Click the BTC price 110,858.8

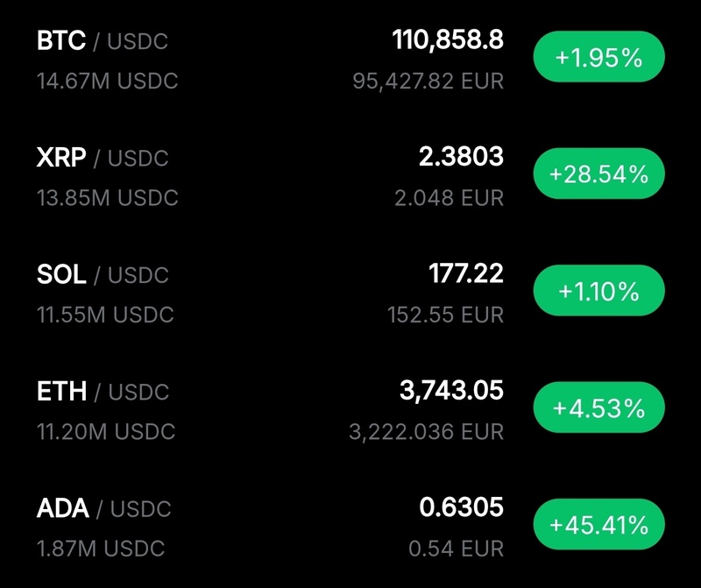click(448, 39)
